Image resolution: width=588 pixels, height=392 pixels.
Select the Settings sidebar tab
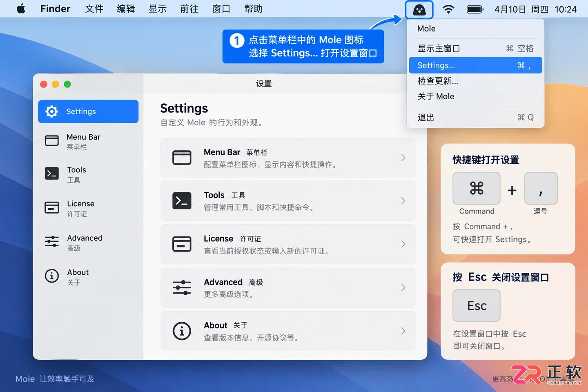point(88,111)
